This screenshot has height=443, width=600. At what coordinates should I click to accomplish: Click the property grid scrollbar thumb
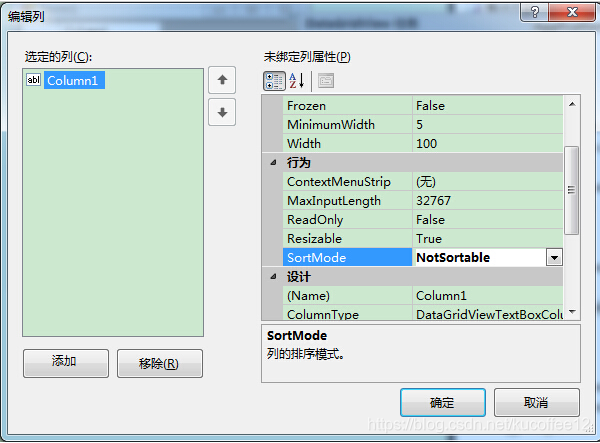[x=571, y=190]
